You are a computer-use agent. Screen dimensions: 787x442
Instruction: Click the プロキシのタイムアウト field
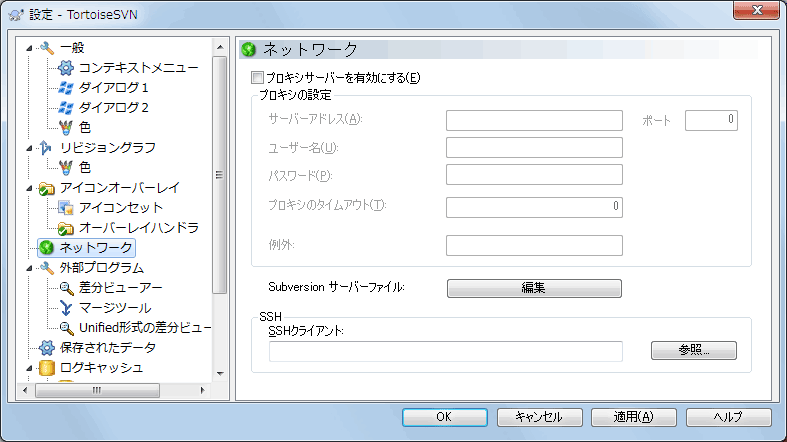534,207
